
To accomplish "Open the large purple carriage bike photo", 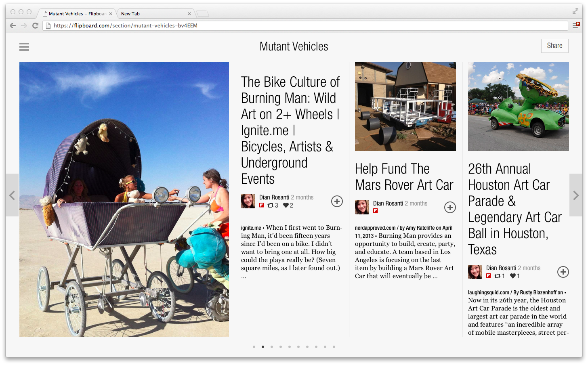I will tap(124, 199).
